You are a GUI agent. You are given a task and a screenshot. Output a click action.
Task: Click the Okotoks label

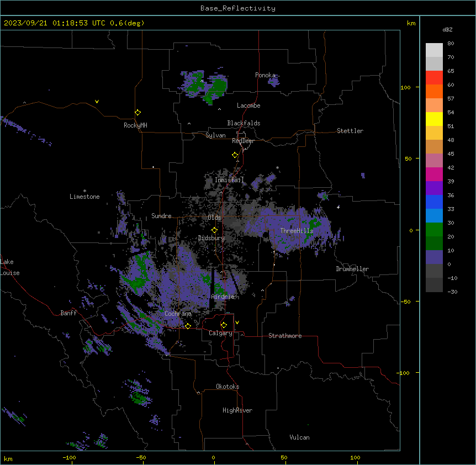pyautogui.click(x=228, y=387)
